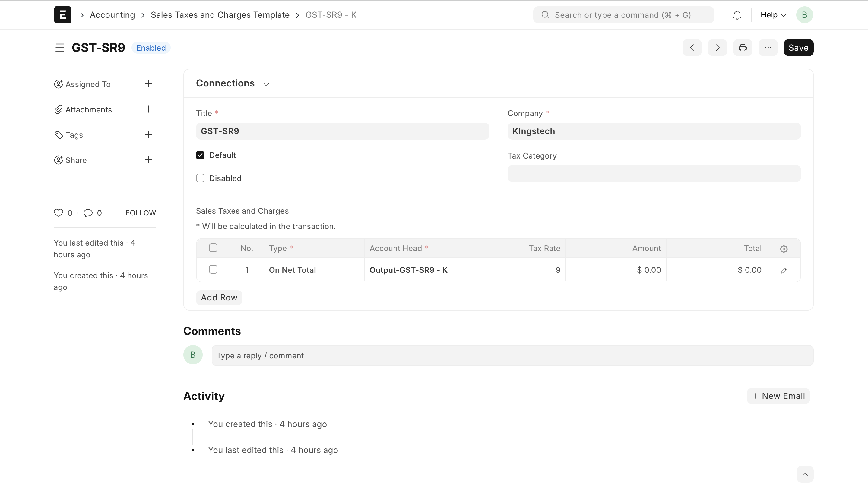This screenshot has height=490, width=868.
Task: Uncheck the Default checkbox
Action: coord(200,155)
